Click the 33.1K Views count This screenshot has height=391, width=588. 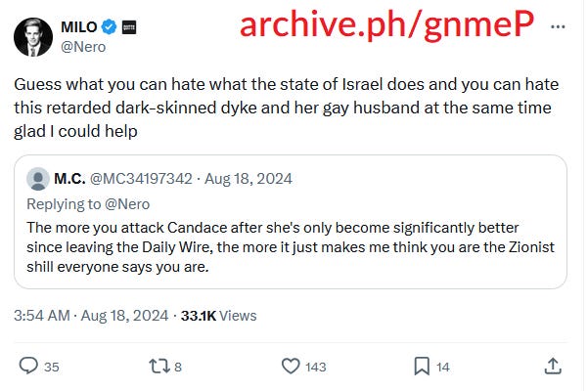[x=218, y=316]
